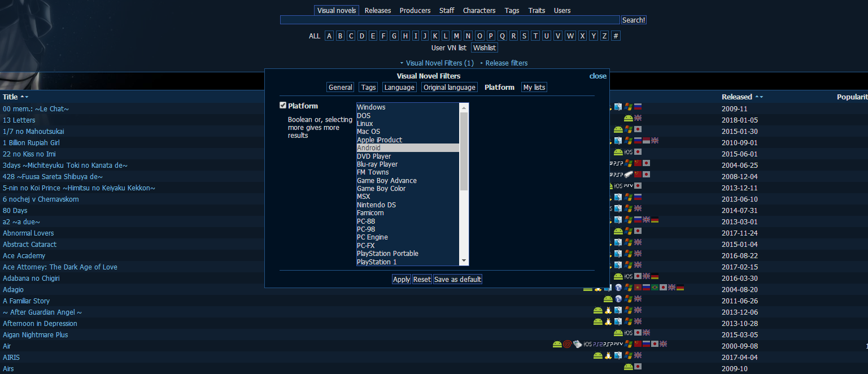Filter titles by letter K
The height and width of the screenshot is (374, 868).
[435, 36]
